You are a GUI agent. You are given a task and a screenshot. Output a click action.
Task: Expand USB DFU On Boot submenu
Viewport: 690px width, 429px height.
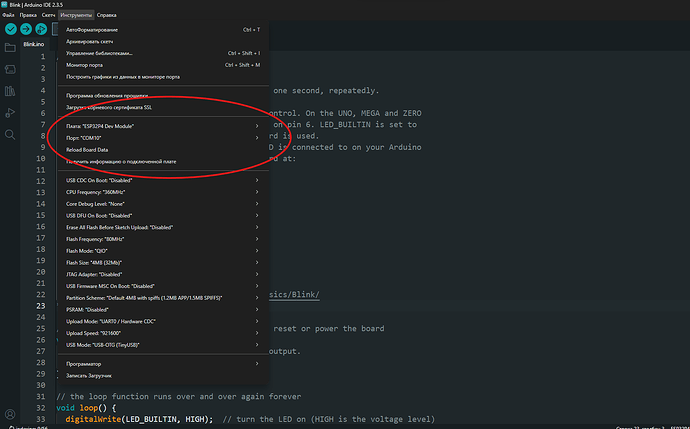click(x=163, y=216)
